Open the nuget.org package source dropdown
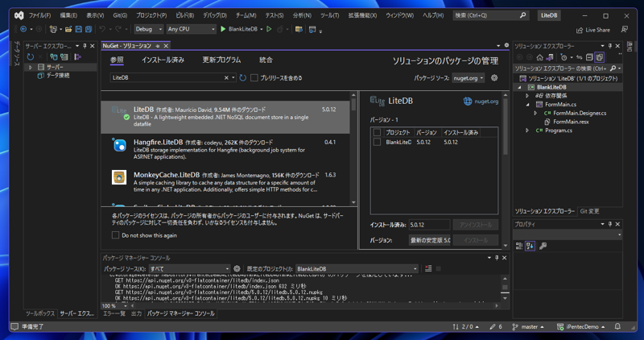 468,77
